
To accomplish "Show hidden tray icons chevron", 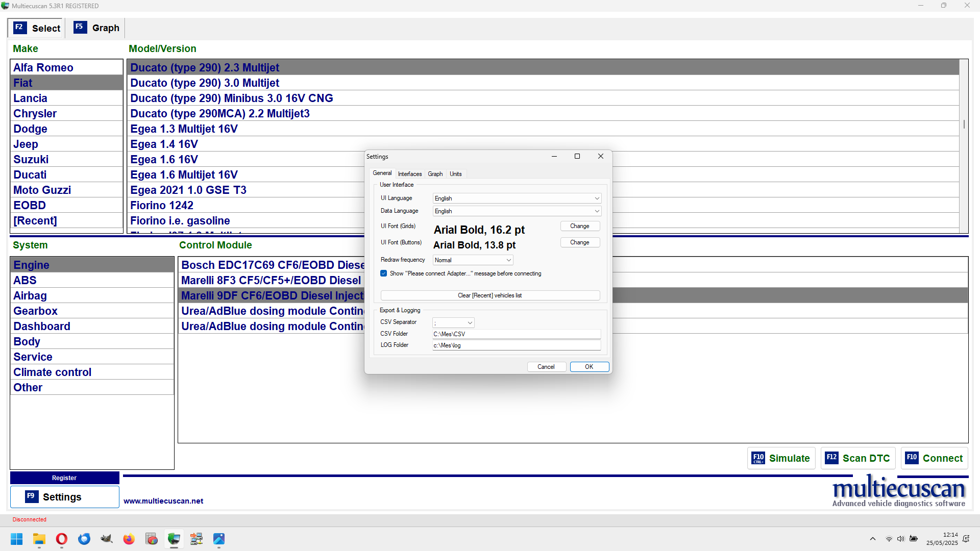I will 873,539.
